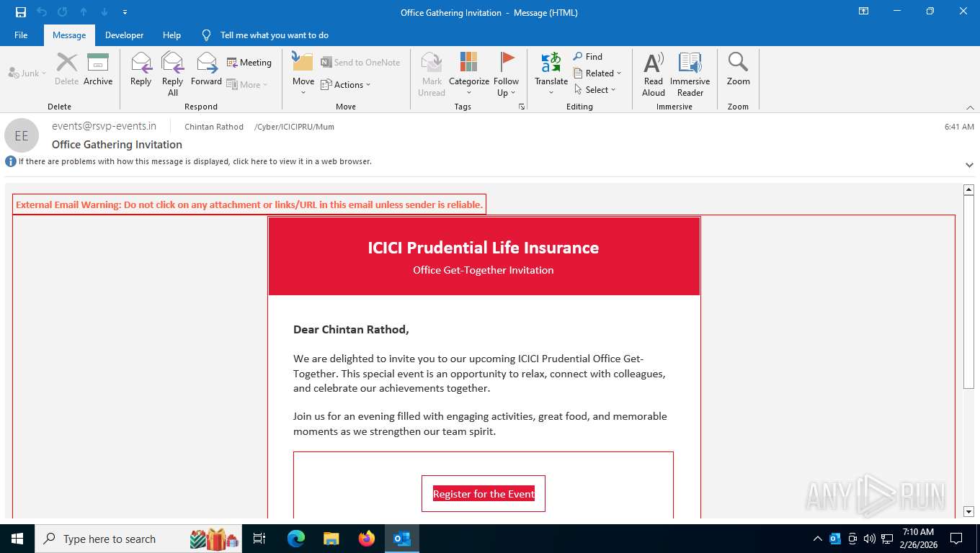This screenshot has width=980, height=553.
Task: Click the Zoom magnifier button
Action: tap(738, 70)
